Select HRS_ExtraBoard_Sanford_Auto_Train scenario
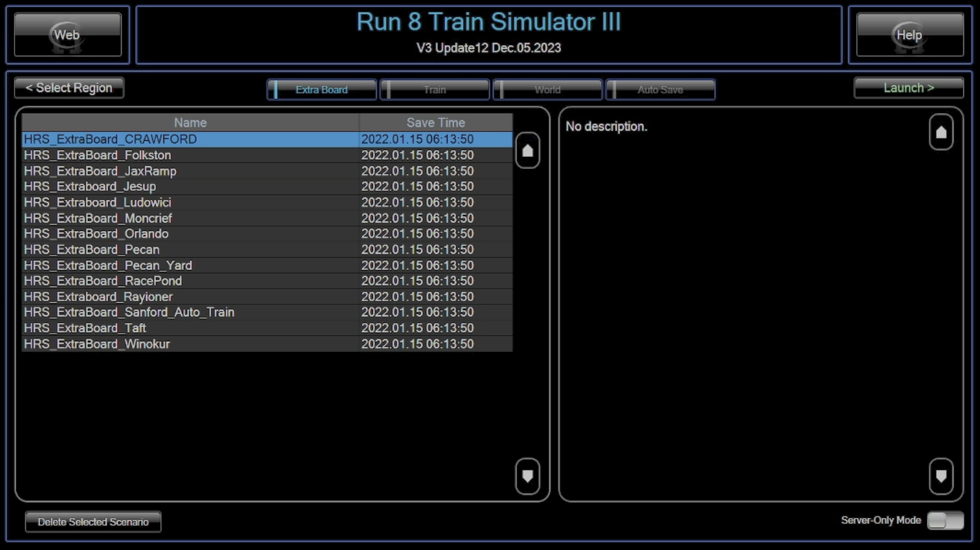Image resolution: width=980 pixels, height=550 pixels. pyautogui.click(x=267, y=312)
